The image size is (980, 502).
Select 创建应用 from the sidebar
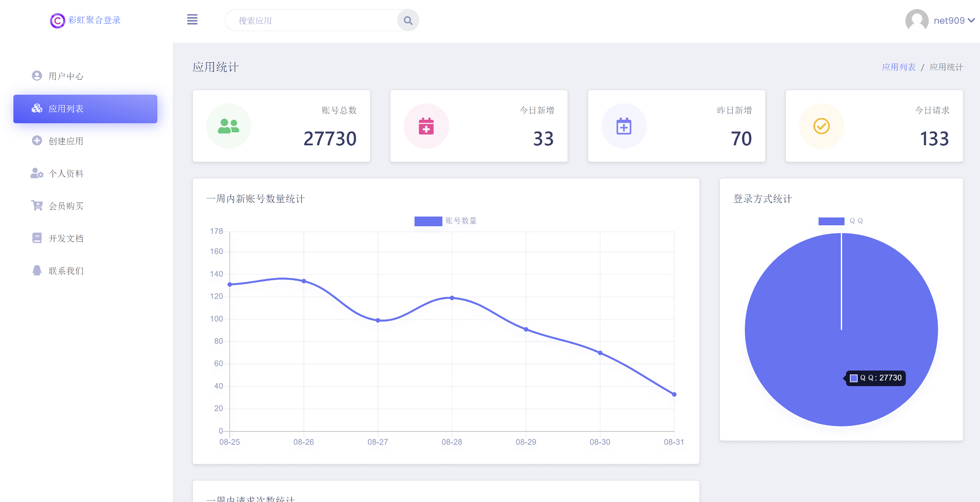(x=66, y=141)
